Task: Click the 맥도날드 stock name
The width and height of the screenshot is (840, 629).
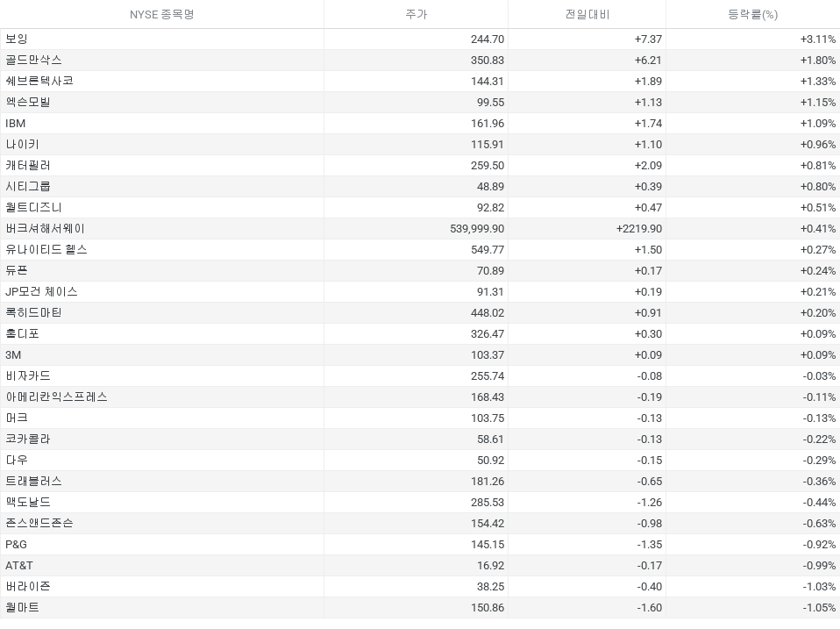Action: coord(28,502)
